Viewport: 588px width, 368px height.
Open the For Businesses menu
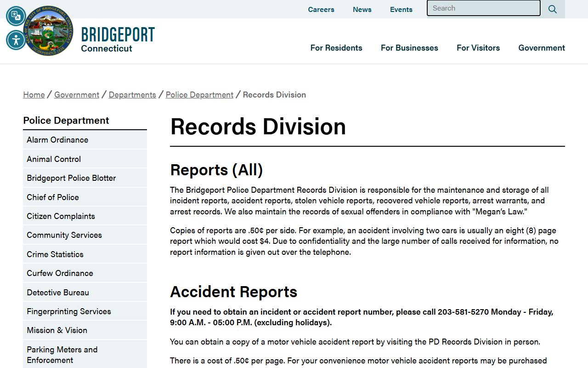click(x=409, y=48)
